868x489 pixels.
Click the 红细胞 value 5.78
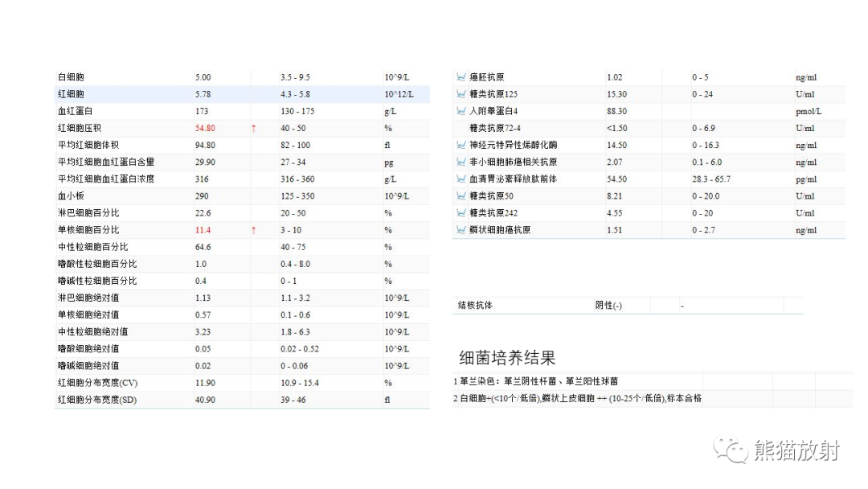click(203, 94)
